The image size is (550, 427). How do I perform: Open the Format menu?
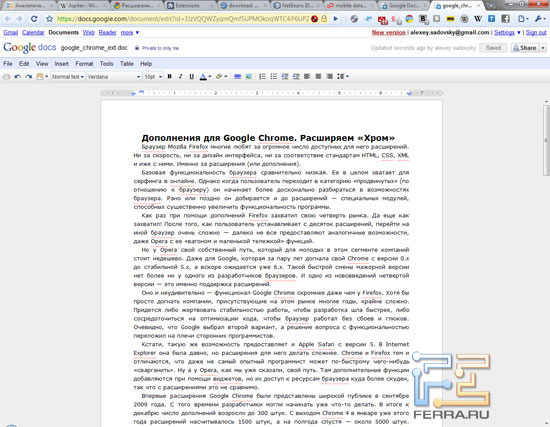[x=84, y=64]
